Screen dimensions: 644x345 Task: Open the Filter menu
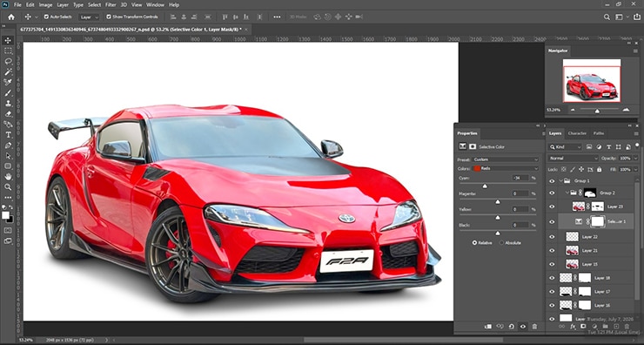tap(111, 5)
